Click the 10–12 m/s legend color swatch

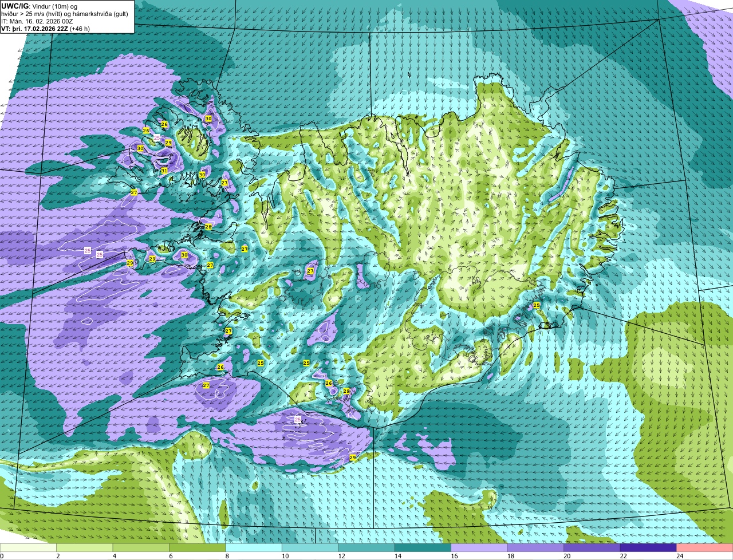click(310, 547)
